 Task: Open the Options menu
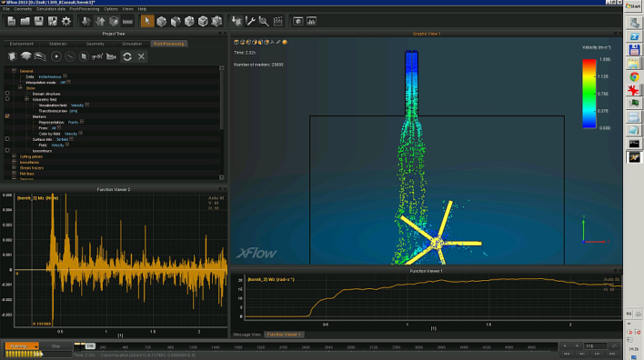[x=111, y=8]
